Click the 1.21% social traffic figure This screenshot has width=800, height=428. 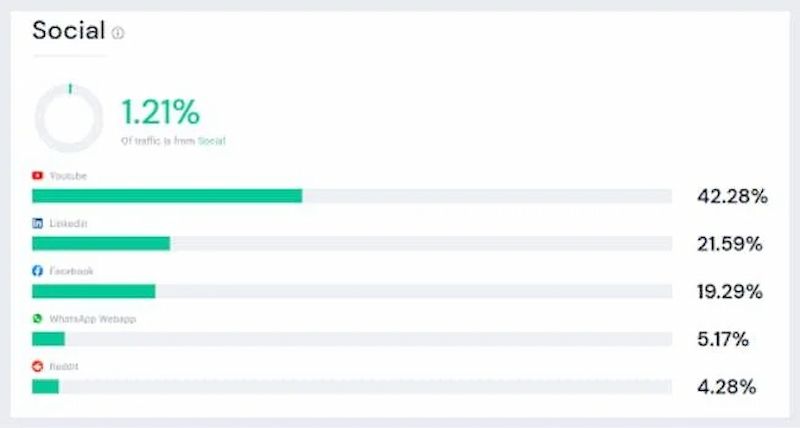(161, 112)
